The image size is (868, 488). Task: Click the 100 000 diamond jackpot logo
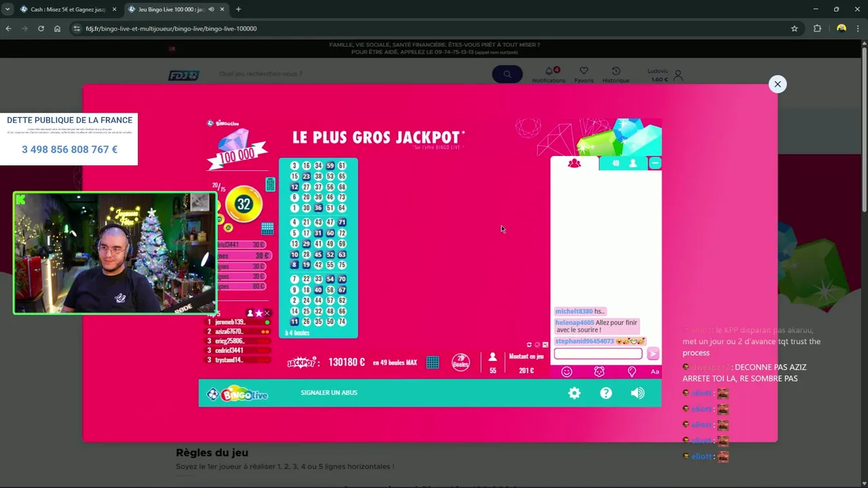(237, 148)
